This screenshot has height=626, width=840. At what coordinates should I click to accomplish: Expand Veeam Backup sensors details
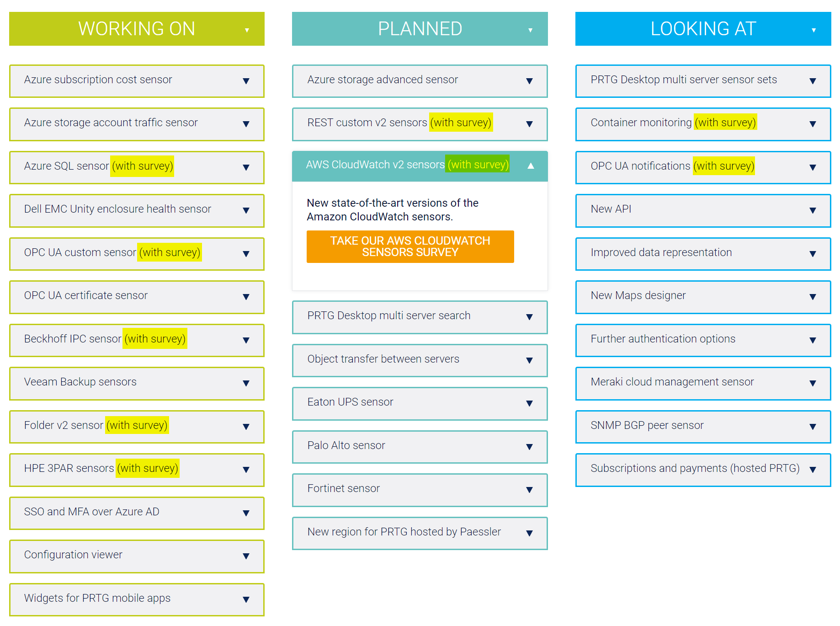(x=246, y=384)
